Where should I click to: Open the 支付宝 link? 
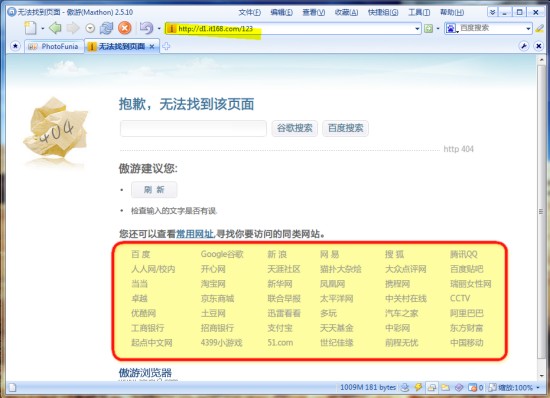pos(280,328)
